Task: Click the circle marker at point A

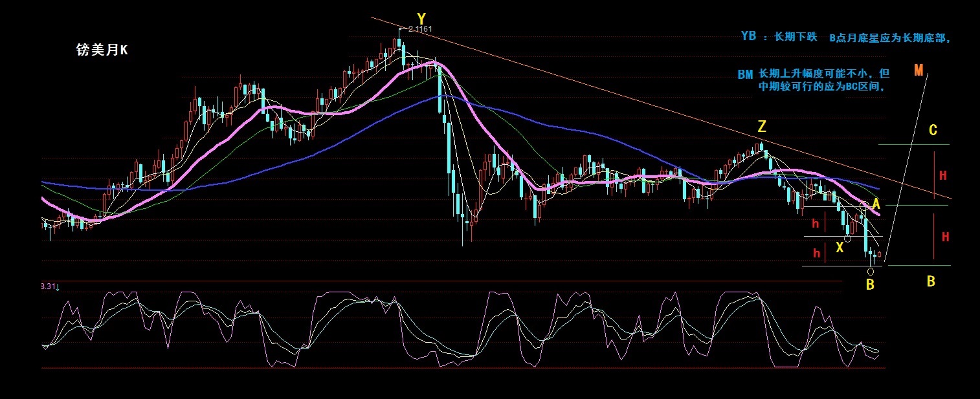Action: 864,205
